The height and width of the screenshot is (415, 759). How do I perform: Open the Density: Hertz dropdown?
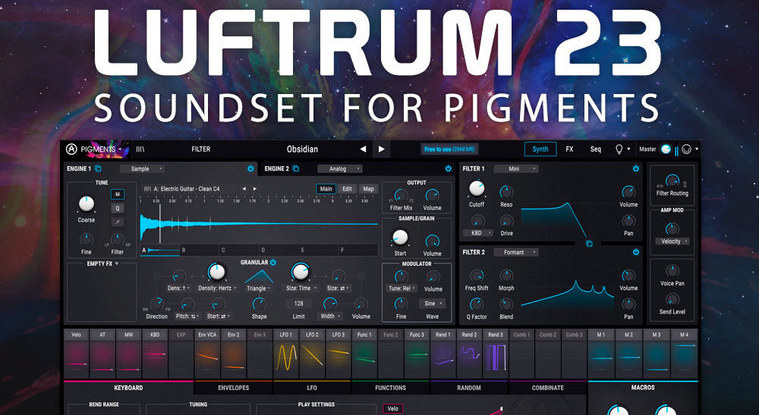tap(217, 288)
